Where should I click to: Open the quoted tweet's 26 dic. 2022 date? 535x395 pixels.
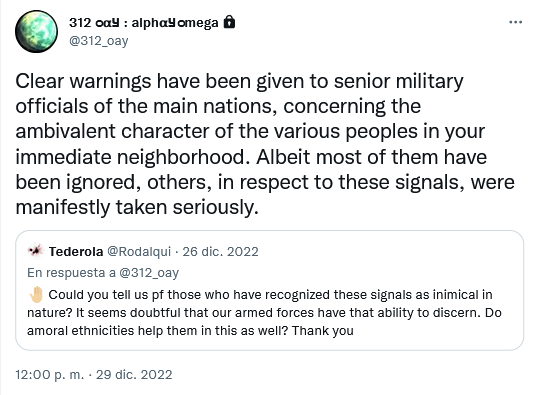220,251
